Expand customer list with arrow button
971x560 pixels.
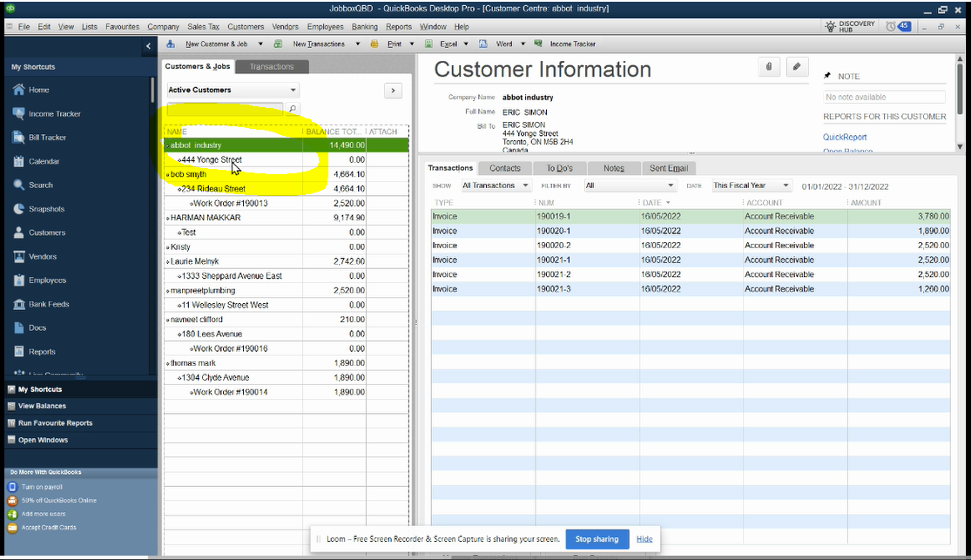(393, 91)
